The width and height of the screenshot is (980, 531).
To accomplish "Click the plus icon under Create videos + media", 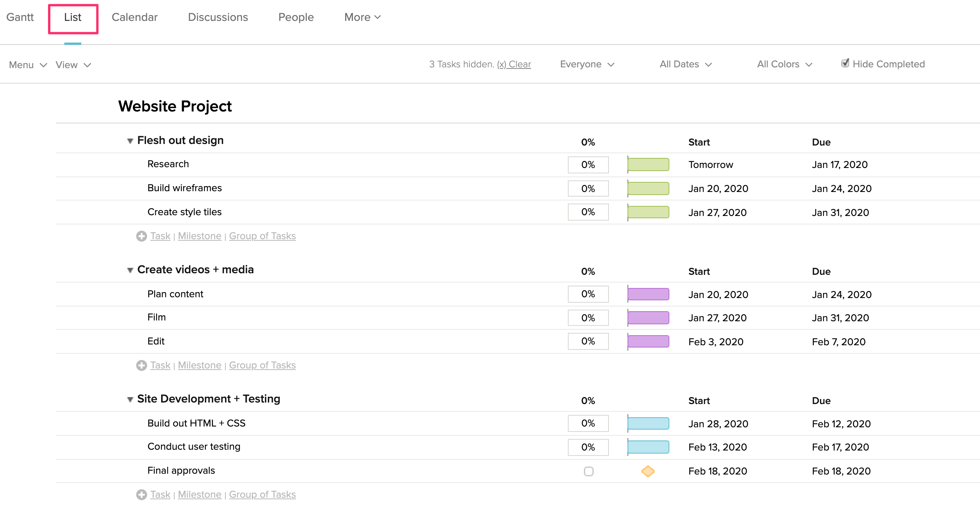I will [142, 365].
